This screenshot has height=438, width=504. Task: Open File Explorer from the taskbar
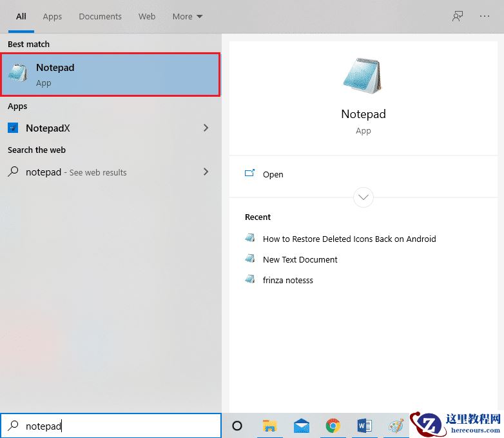tap(270, 426)
